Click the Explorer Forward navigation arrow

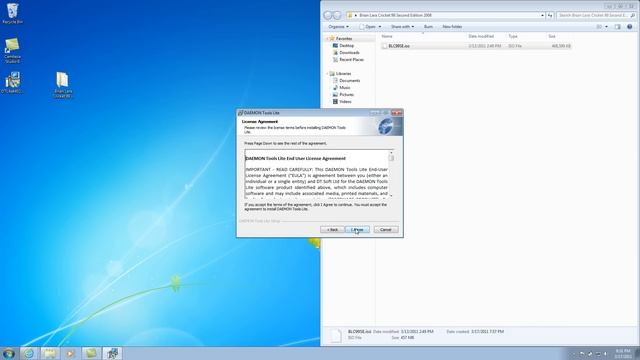point(337,16)
